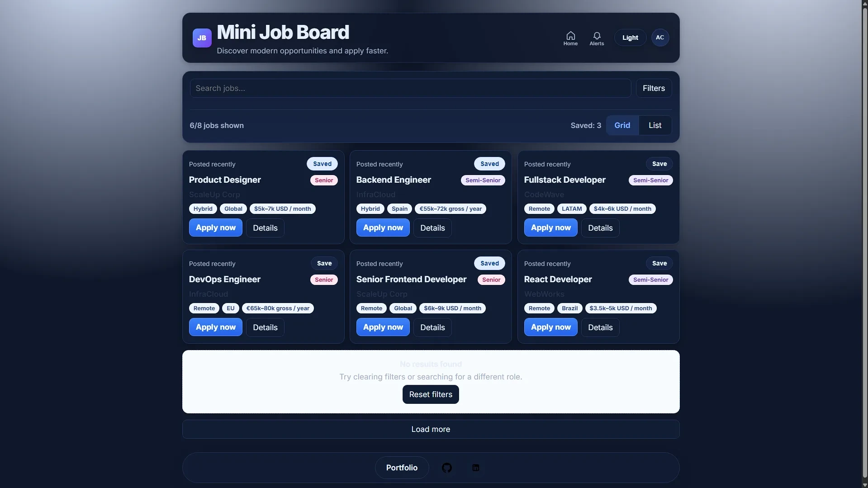Click the '$3.5k–5k USD / month' salary tag

click(621, 308)
